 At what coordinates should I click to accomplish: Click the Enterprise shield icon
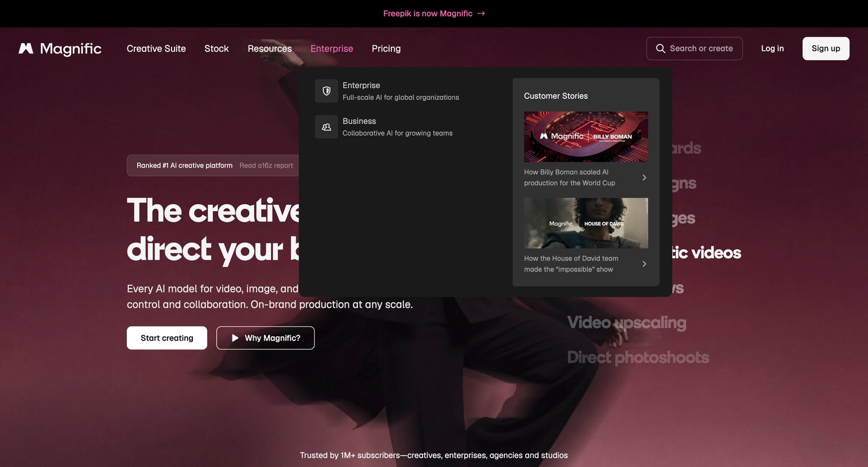(327, 91)
